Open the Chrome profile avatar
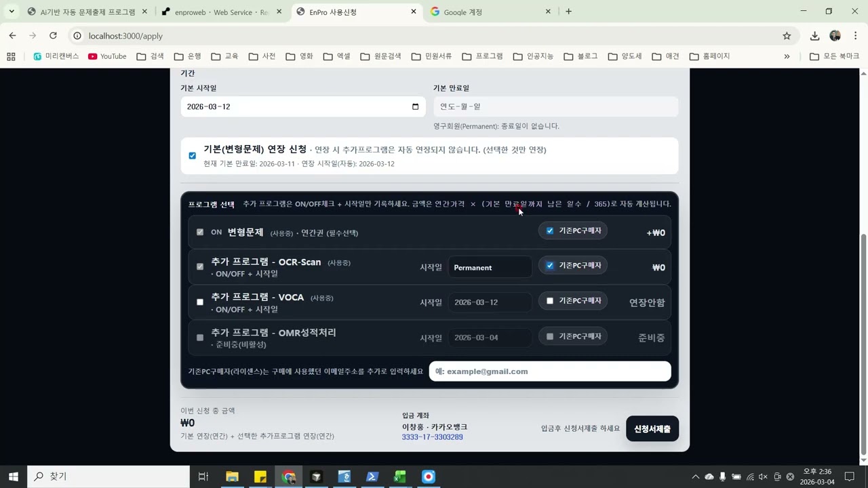868x488 pixels. pyautogui.click(x=835, y=36)
